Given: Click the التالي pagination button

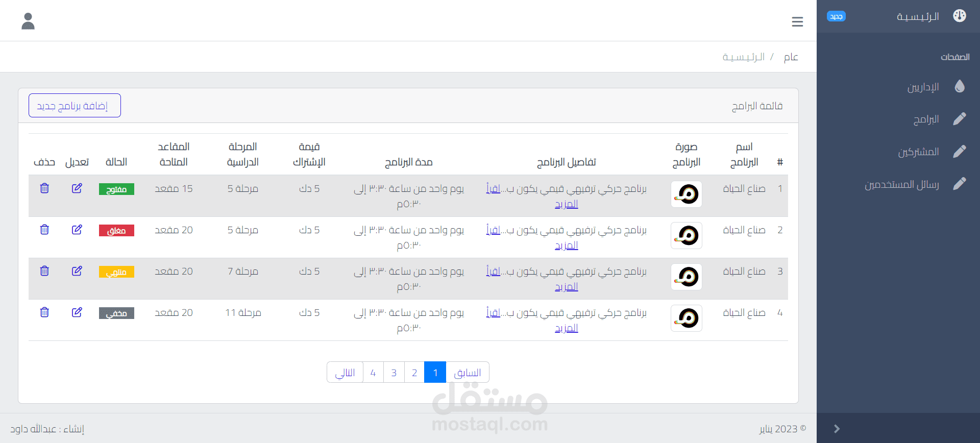Looking at the screenshot, I should tap(345, 372).
